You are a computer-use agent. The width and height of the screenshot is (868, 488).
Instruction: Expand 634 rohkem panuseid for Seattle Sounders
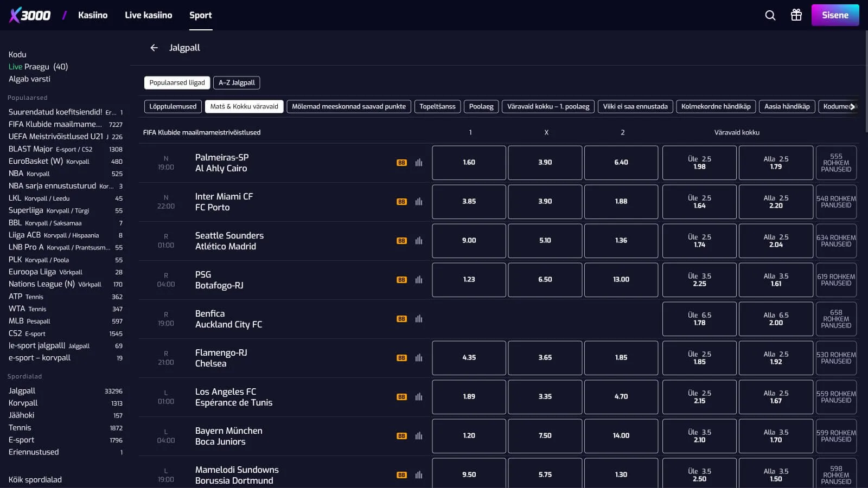click(836, 241)
